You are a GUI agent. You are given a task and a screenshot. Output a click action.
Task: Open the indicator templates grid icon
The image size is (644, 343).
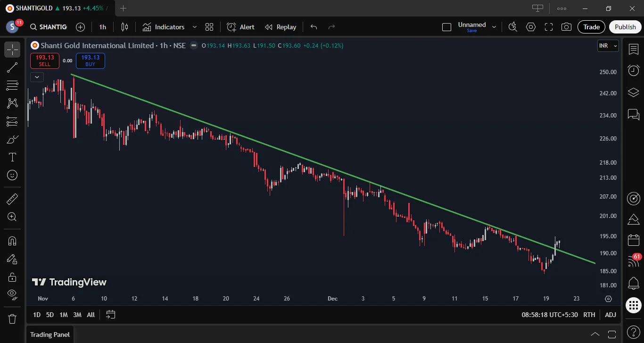[x=209, y=27]
